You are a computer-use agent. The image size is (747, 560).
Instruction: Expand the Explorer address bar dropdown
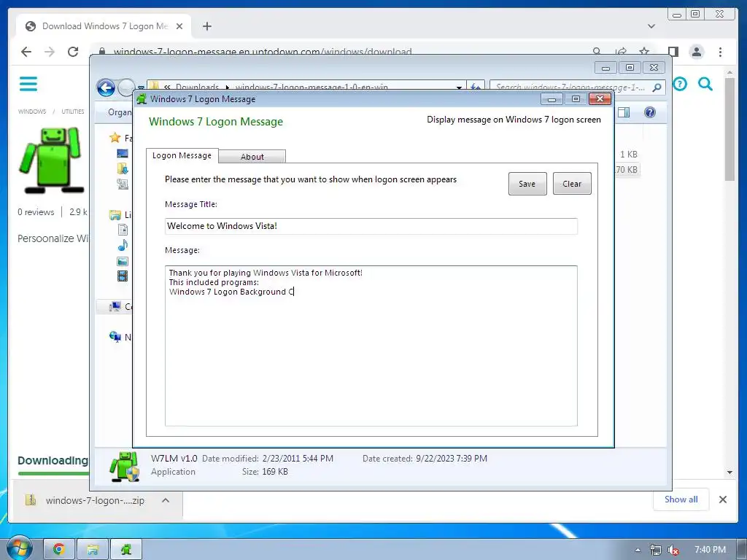(x=459, y=87)
